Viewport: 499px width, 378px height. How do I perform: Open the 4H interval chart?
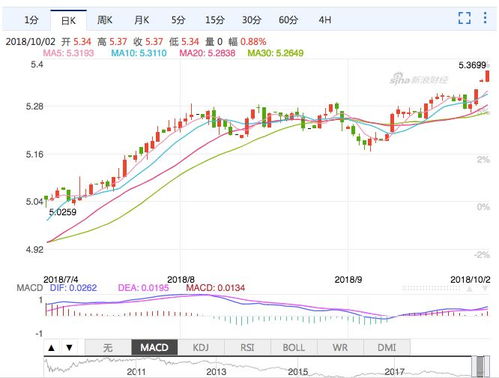[325, 20]
